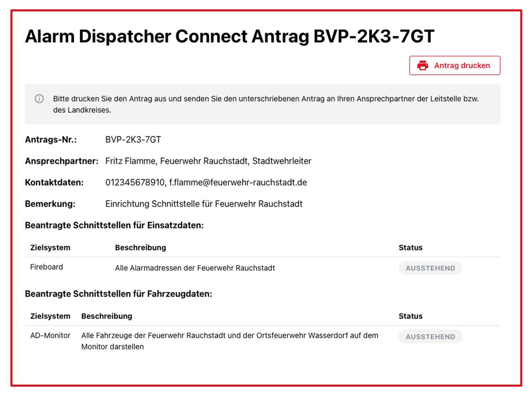Click the info icon in the notice banner

point(39,99)
